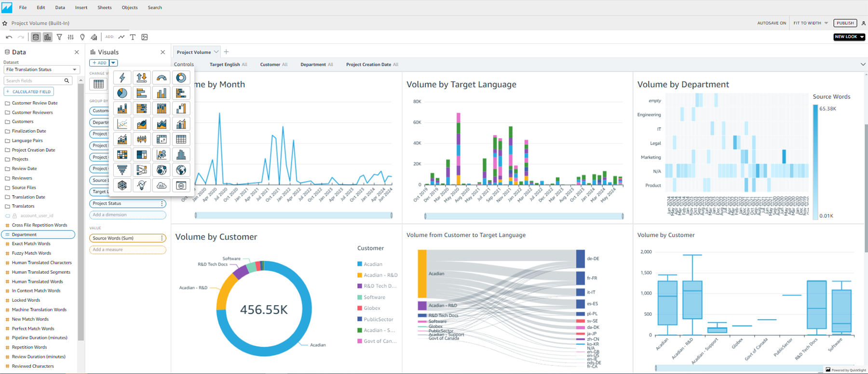Open the Filter pane from toolbar
Screen dimensions: 868x374
pyautogui.click(x=59, y=37)
